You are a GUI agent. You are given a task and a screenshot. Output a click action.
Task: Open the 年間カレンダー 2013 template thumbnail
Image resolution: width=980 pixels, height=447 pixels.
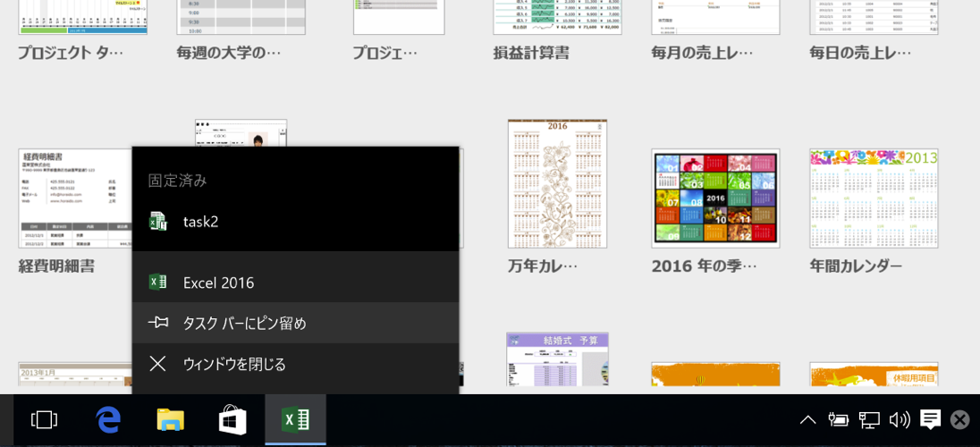(873, 198)
